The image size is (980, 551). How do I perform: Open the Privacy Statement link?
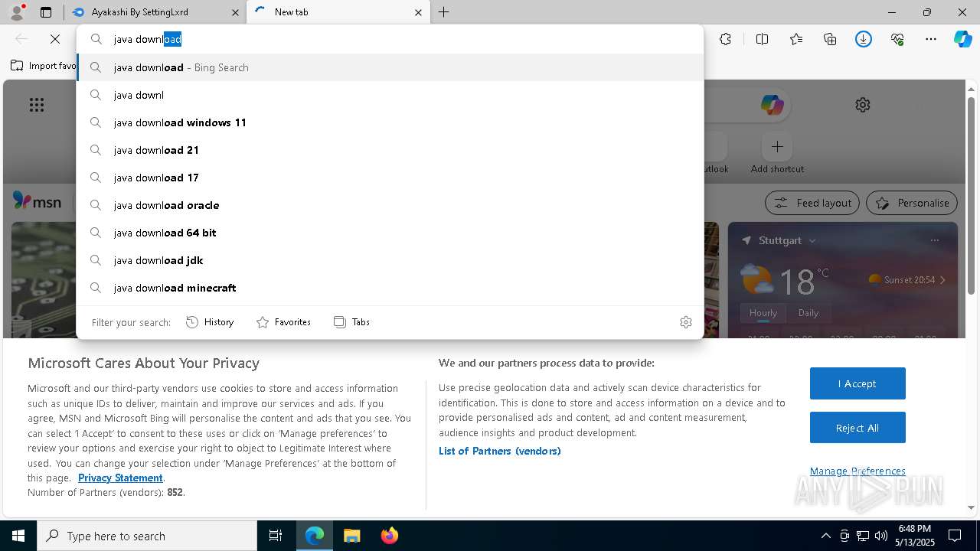point(120,478)
